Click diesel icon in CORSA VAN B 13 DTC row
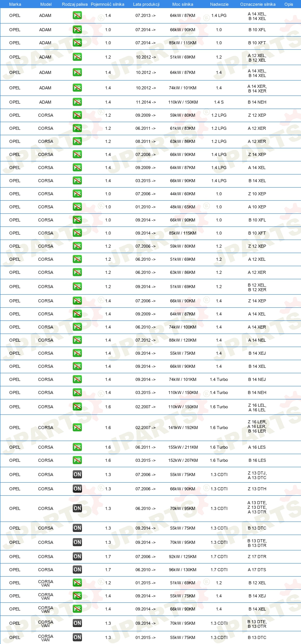 [x=77, y=637]
